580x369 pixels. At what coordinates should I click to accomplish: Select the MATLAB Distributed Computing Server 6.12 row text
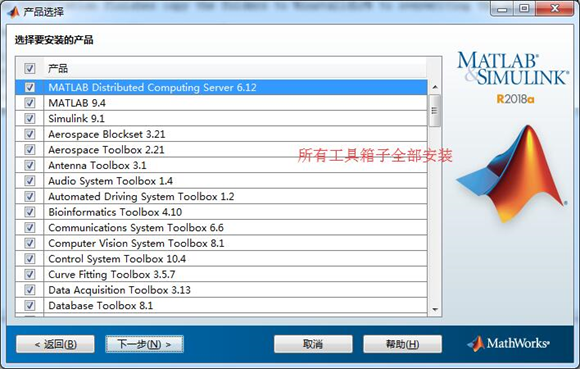152,87
